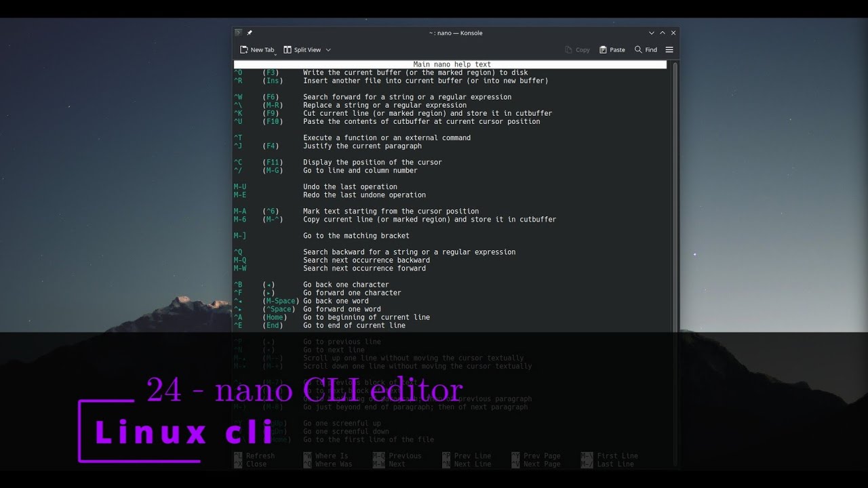Screen dimensions: 868x488
Task: Click the '(F3)' shortcut label
Action: coord(271,73)
